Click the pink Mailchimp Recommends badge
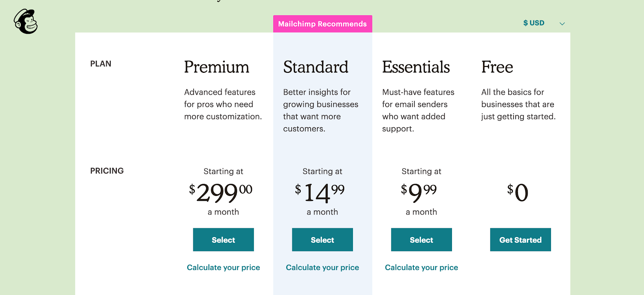Viewport: 644px width, 295px height. 322,24
